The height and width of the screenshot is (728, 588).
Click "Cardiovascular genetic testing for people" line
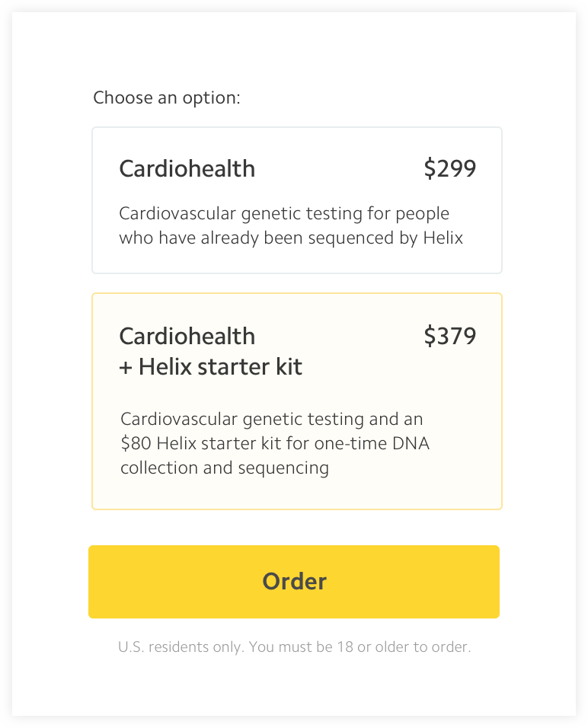284,213
